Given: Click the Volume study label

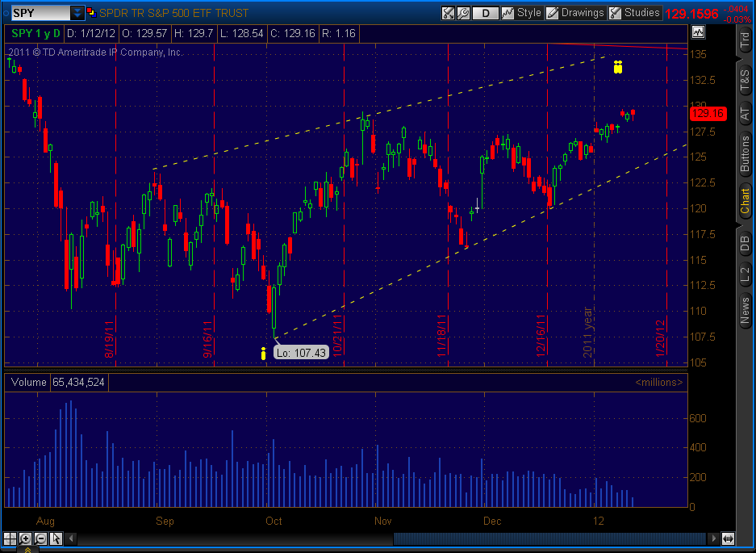Looking at the screenshot, I should [x=28, y=382].
